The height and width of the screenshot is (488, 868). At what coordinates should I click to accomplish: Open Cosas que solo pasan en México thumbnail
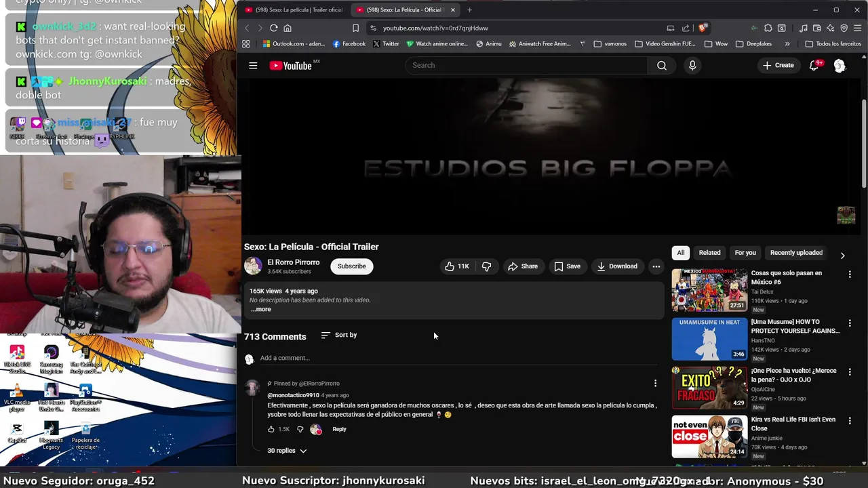point(709,290)
